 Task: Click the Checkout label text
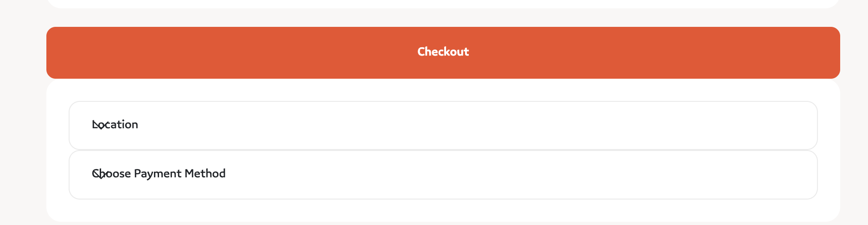(x=443, y=51)
